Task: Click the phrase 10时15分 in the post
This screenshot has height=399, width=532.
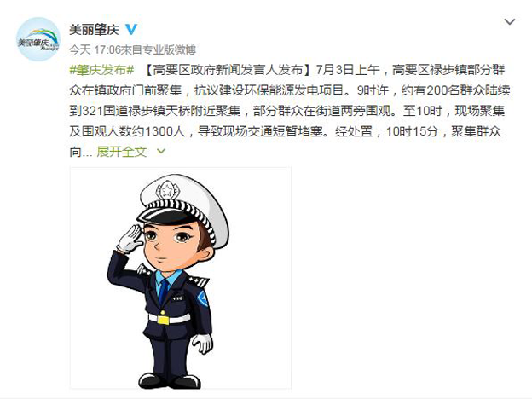Action: 412,131
